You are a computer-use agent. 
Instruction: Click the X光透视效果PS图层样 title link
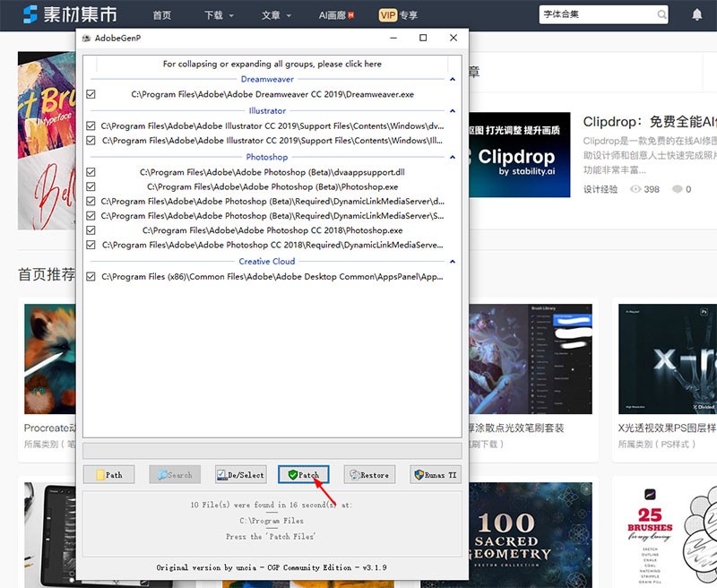(x=667, y=428)
